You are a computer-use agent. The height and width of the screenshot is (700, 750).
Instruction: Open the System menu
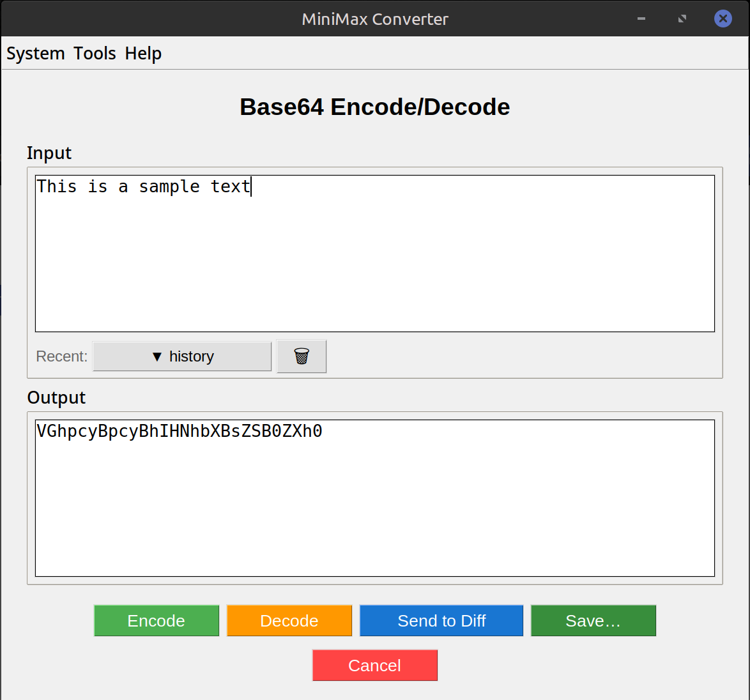(35, 53)
